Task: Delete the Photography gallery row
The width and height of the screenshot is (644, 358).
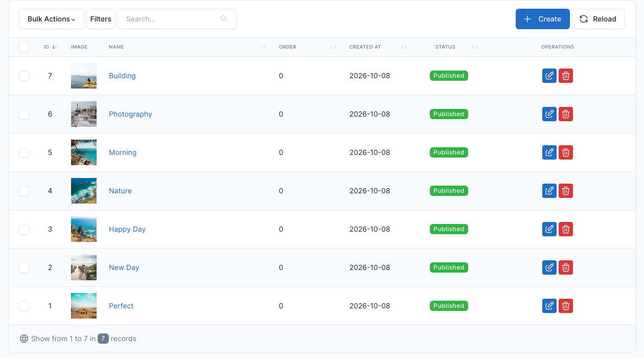Action: [566, 114]
